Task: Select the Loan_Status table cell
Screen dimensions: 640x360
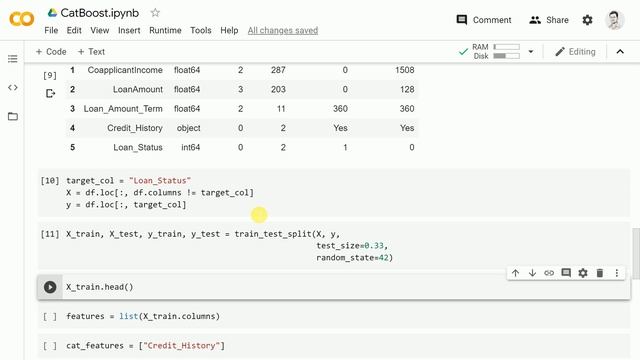Action: (138, 147)
